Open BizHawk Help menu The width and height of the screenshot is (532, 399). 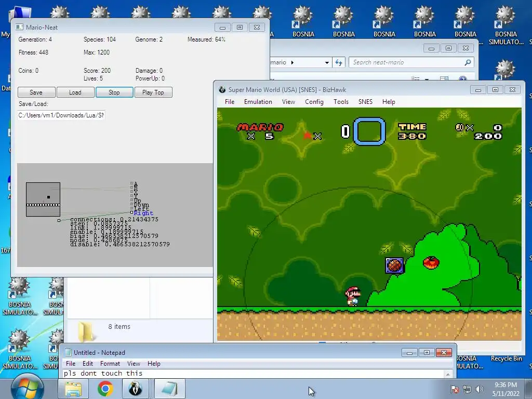(389, 102)
